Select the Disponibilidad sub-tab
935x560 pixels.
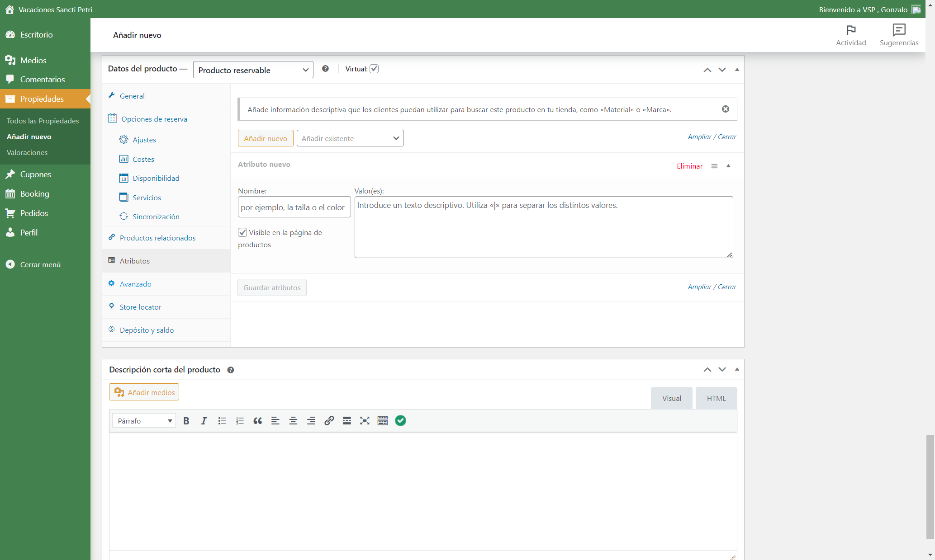156,178
